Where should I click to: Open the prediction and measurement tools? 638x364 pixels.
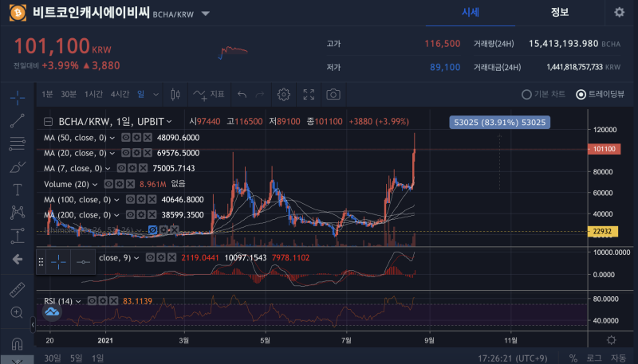[x=18, y=236]
